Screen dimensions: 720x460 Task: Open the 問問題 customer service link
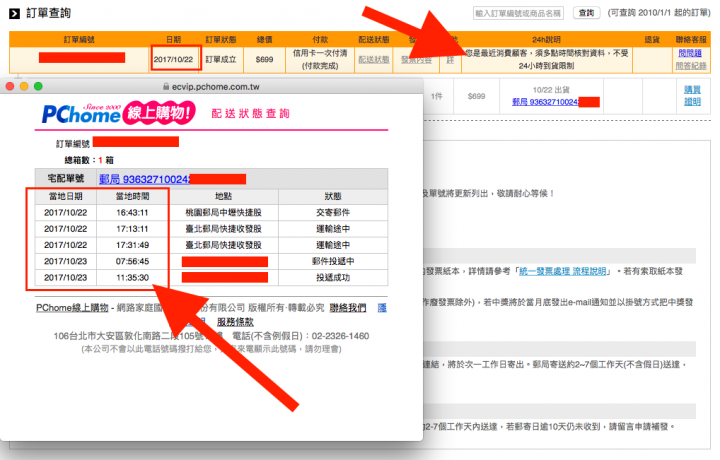tap(690, 53)
